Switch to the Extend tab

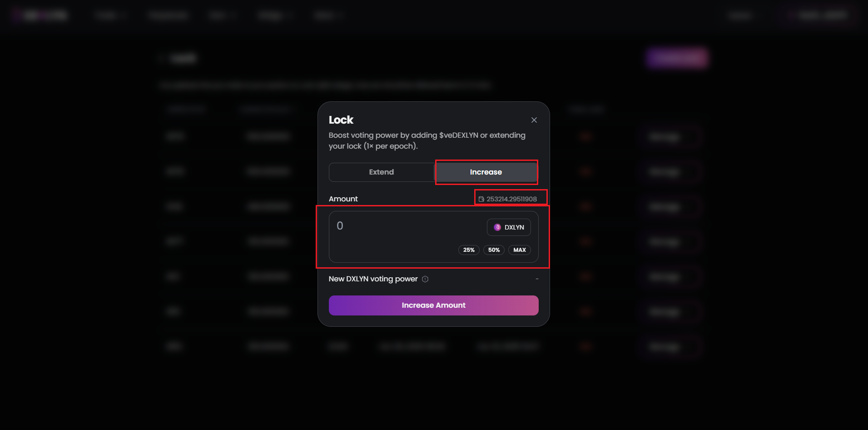tap(382, 172)
